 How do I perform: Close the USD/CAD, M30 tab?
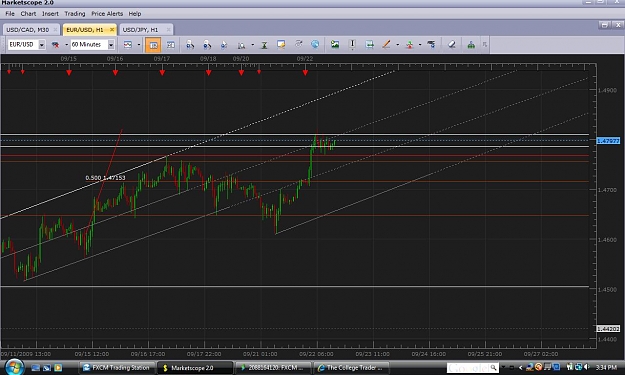(55, 30)
